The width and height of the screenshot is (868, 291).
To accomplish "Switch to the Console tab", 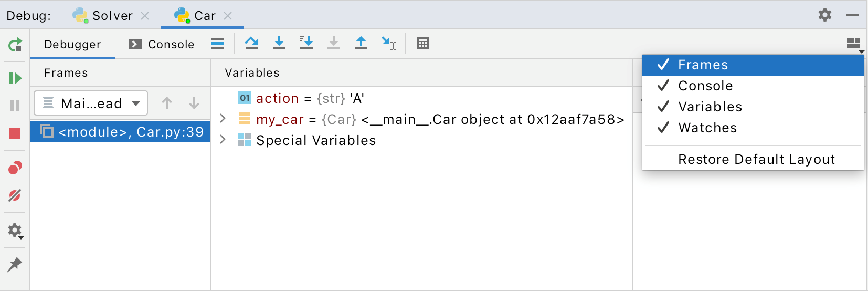I will (162, 44).
